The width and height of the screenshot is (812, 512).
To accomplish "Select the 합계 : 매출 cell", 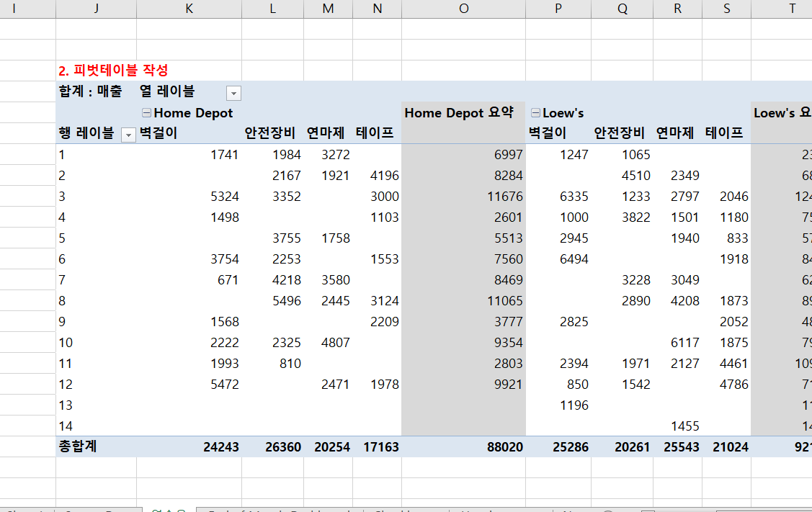I will tap(91, 91).
